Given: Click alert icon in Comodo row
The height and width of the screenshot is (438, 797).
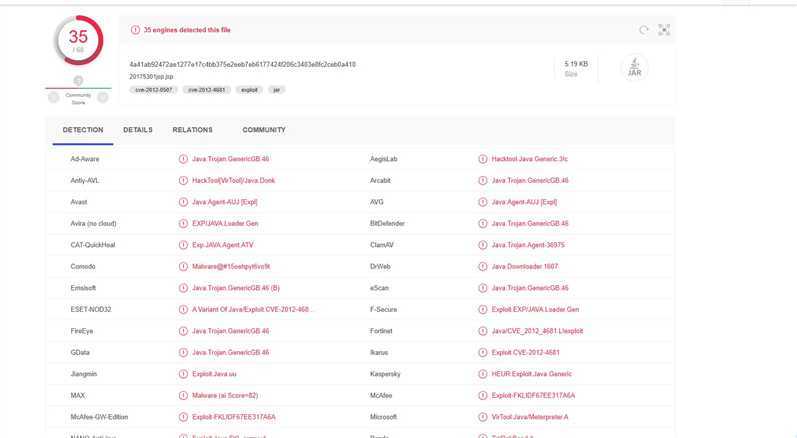Looking at the screenshot, I should pos(183,266).
